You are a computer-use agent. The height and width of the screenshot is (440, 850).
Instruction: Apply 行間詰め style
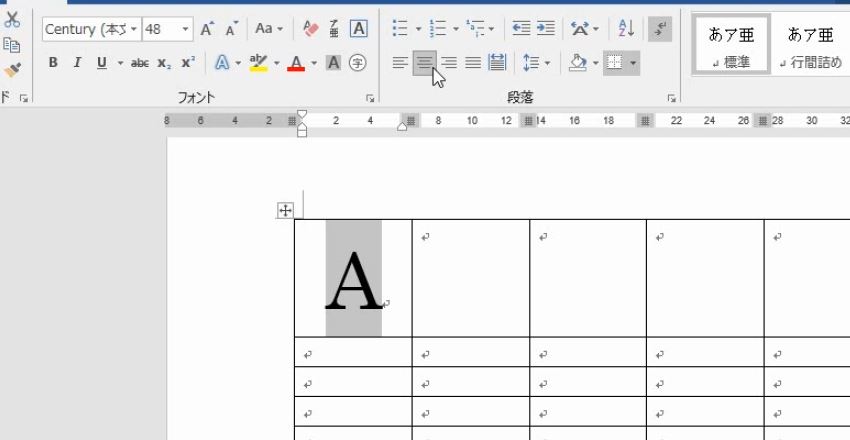coord(810,44)
